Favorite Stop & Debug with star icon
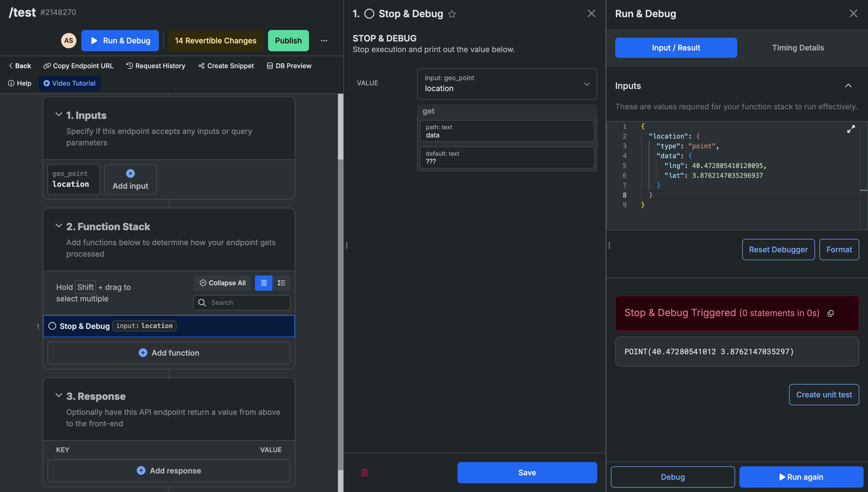868x492 pixels. coord(452,14)
